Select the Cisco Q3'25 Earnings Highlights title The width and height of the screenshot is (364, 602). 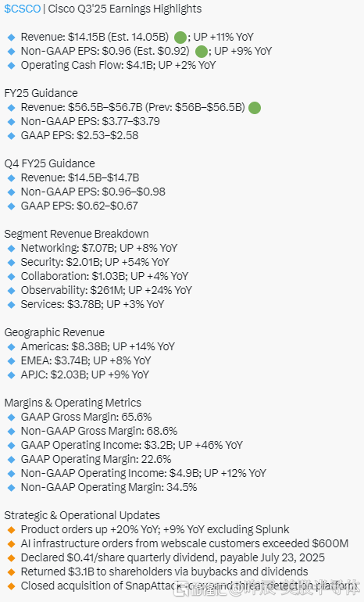tap(125, 9)
